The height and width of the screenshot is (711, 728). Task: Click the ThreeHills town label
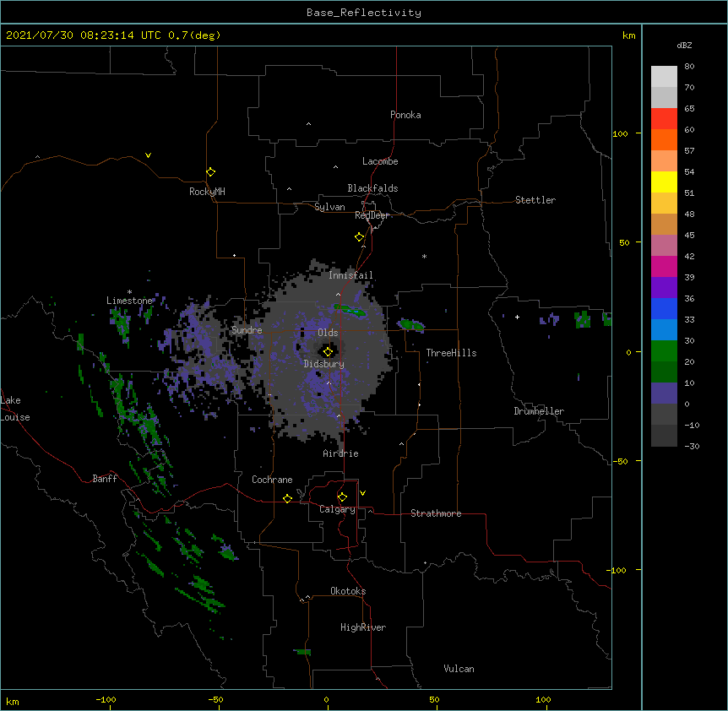tap(451, 353)
